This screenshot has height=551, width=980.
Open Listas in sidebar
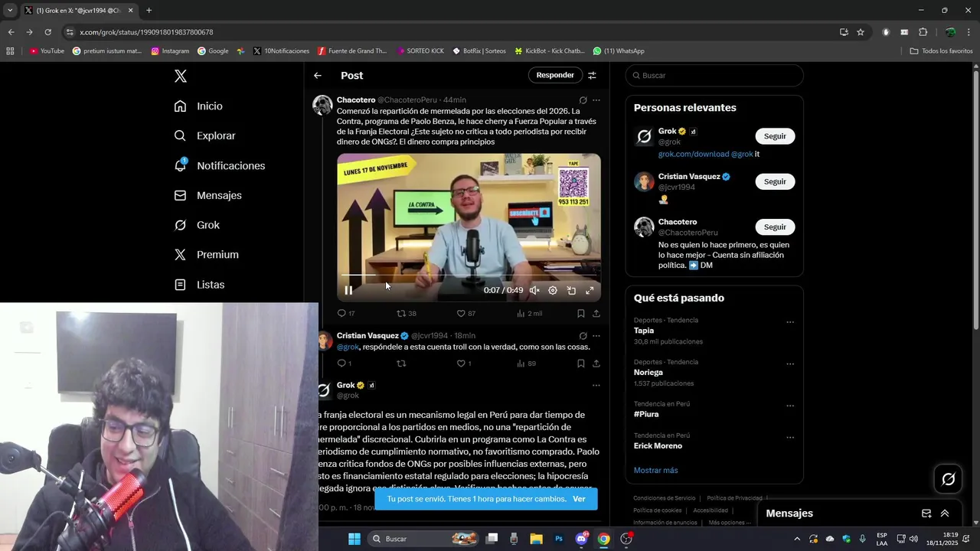click(199, 285)
